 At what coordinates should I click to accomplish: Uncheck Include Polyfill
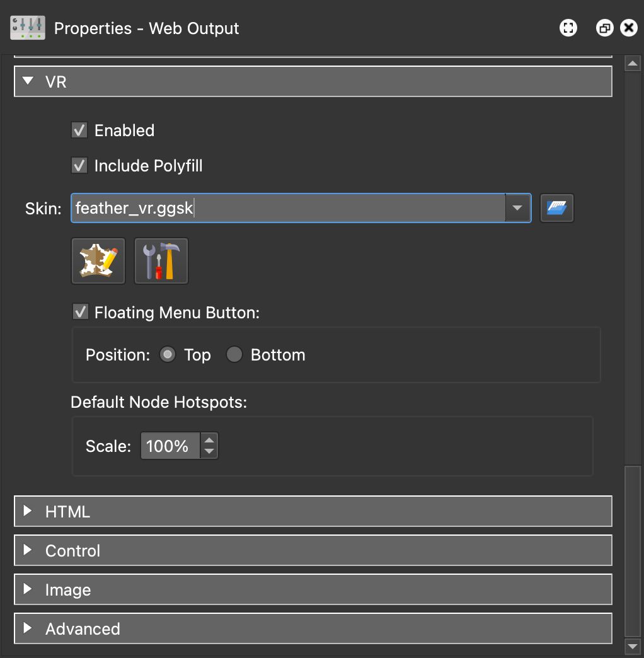click(79, 165)
